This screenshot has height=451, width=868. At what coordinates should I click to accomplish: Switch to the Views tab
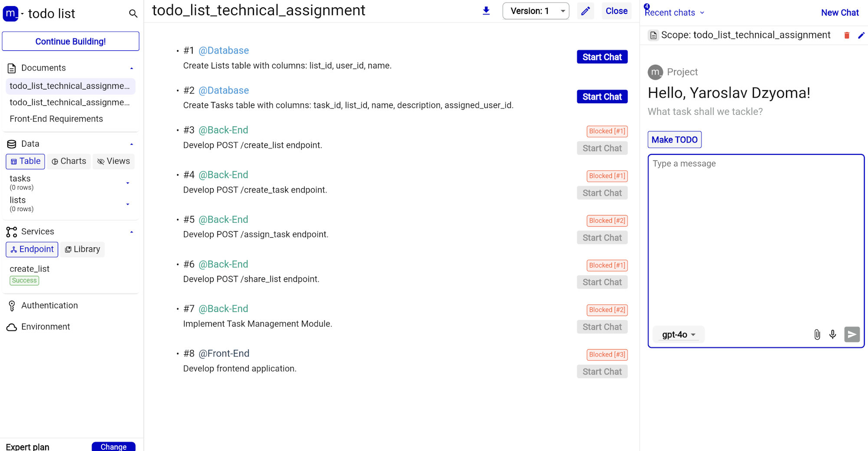click(114, 161)
